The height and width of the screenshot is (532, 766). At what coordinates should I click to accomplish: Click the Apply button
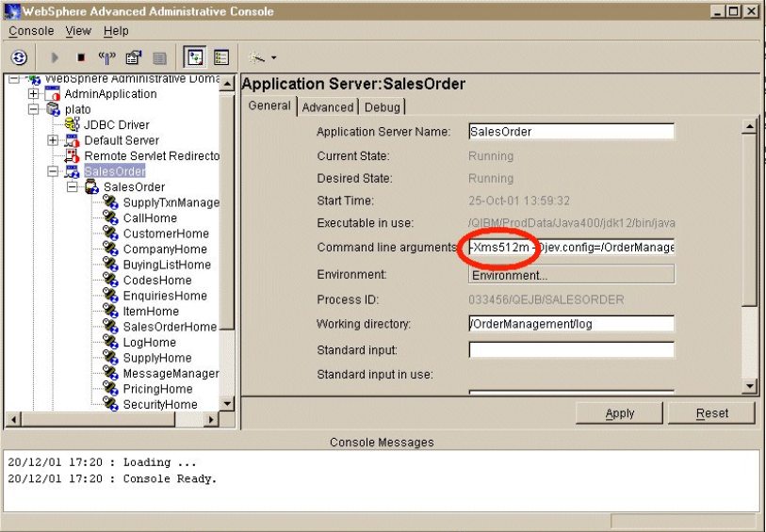[x=619, y=413]
